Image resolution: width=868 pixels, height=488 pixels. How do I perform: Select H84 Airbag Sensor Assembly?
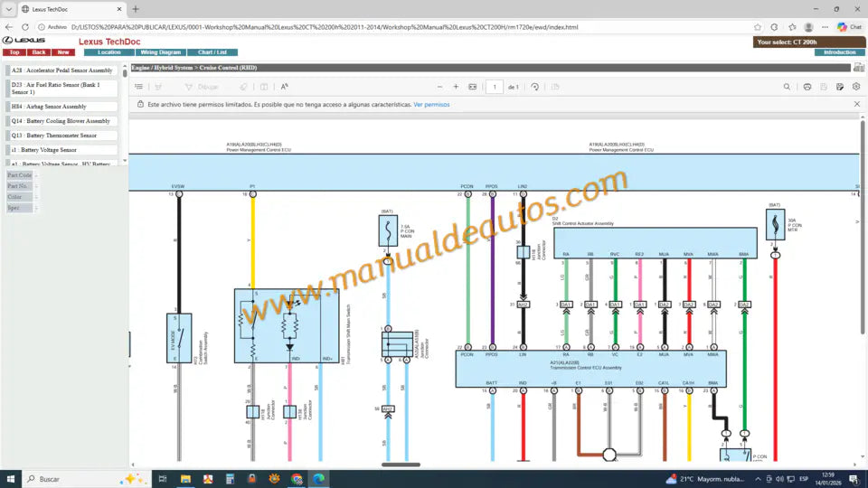point(61,107)
